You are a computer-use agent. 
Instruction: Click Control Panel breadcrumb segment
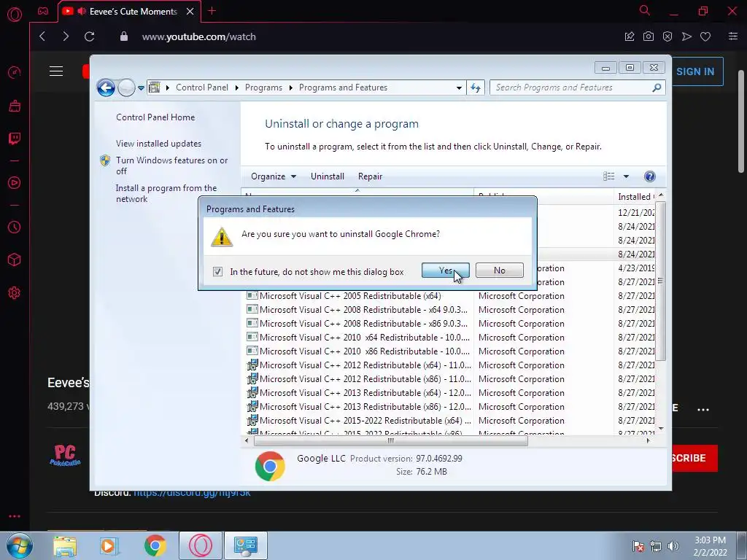coord(201,87)
